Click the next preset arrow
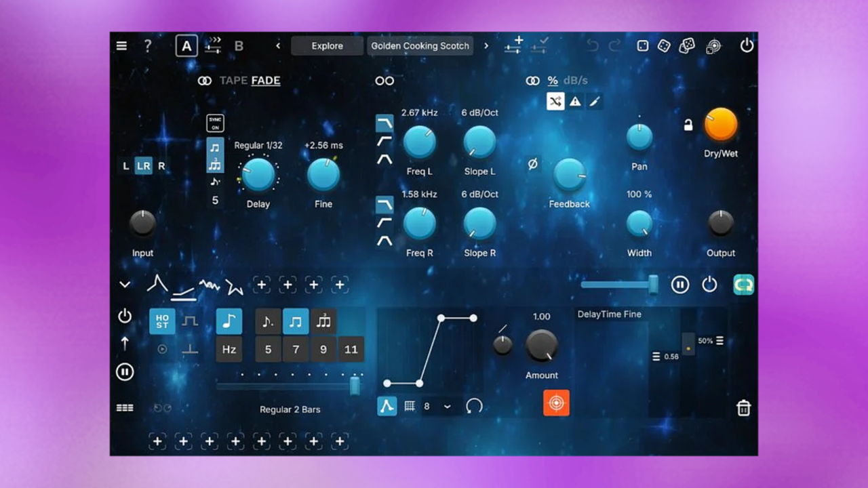 (x=486, y=45)
